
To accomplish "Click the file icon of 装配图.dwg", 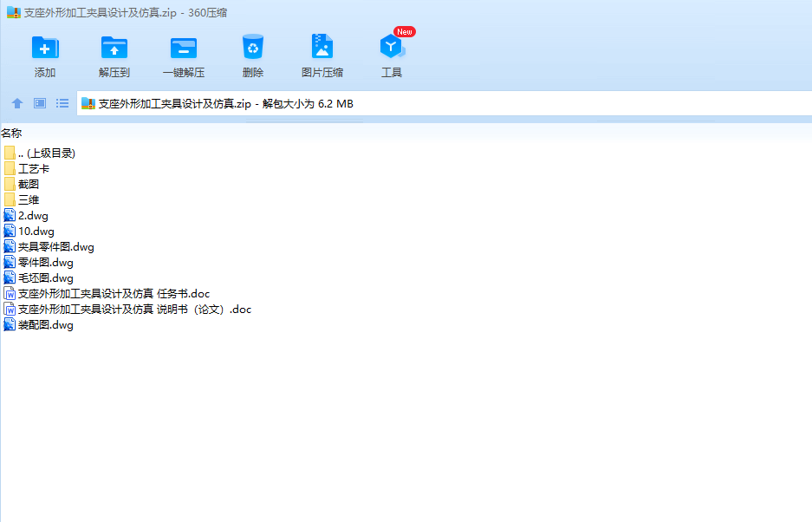I will 10,325.
